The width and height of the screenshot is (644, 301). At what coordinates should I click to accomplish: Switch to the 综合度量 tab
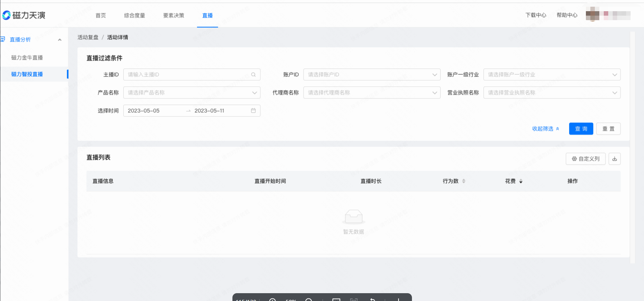click(134, 15)
